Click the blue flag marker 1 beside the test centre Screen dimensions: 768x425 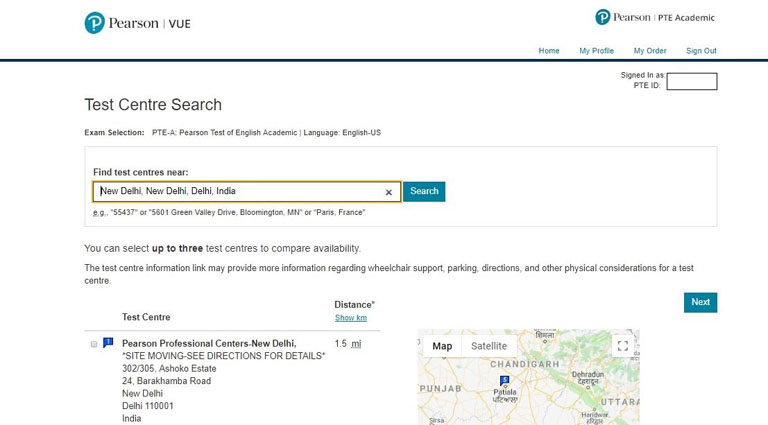(x=108, y=342)
